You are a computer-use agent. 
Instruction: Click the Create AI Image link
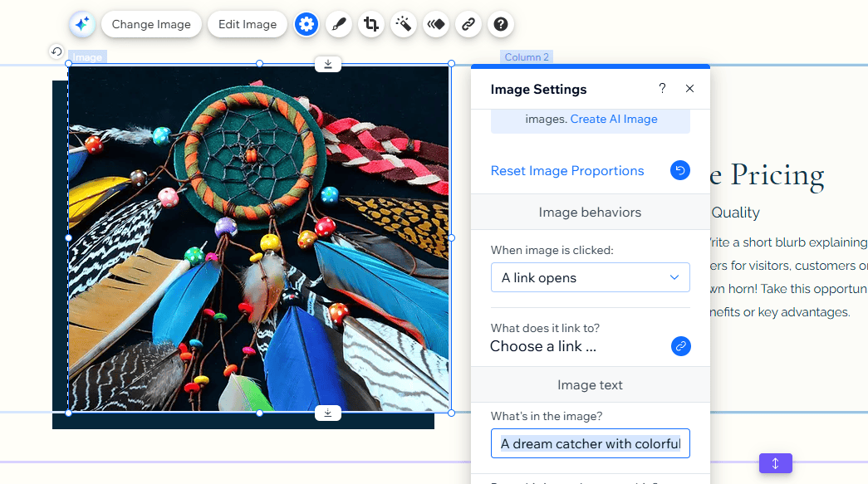point(614,118)
